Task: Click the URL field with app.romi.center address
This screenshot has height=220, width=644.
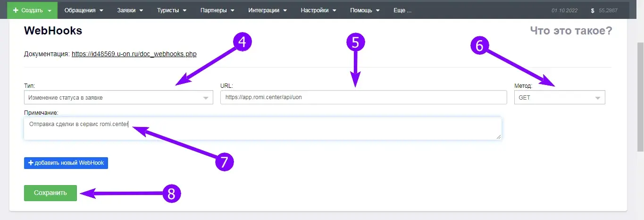Action: click(x=363, y=97)
